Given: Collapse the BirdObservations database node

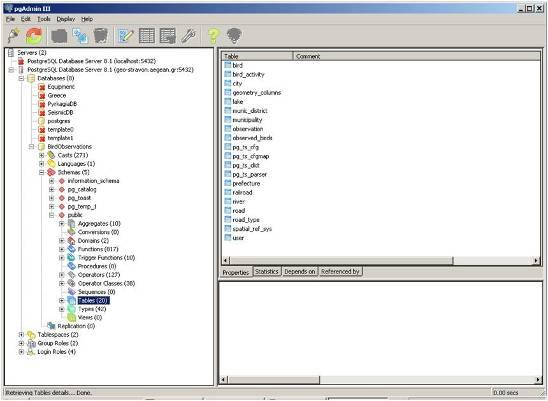Looking at the screenshot, I should click(x=31, y=146).
